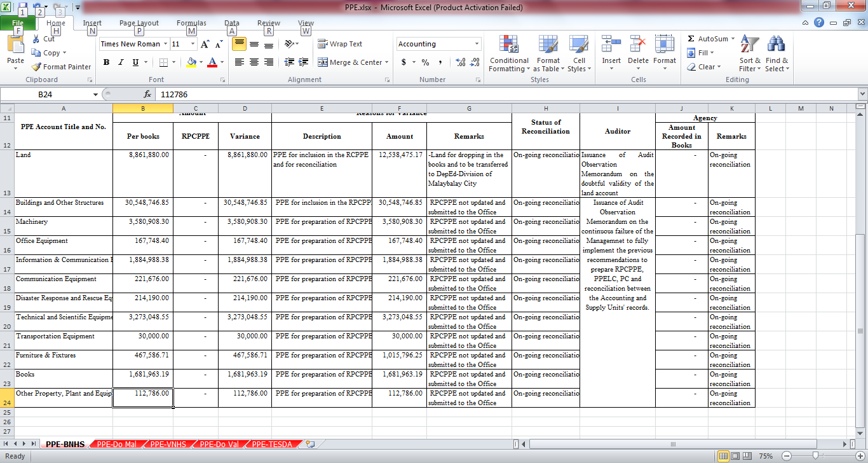Switch to the Data tab
Image resolution: width=868 pixels, height=463 pixels.
[232, 23]
